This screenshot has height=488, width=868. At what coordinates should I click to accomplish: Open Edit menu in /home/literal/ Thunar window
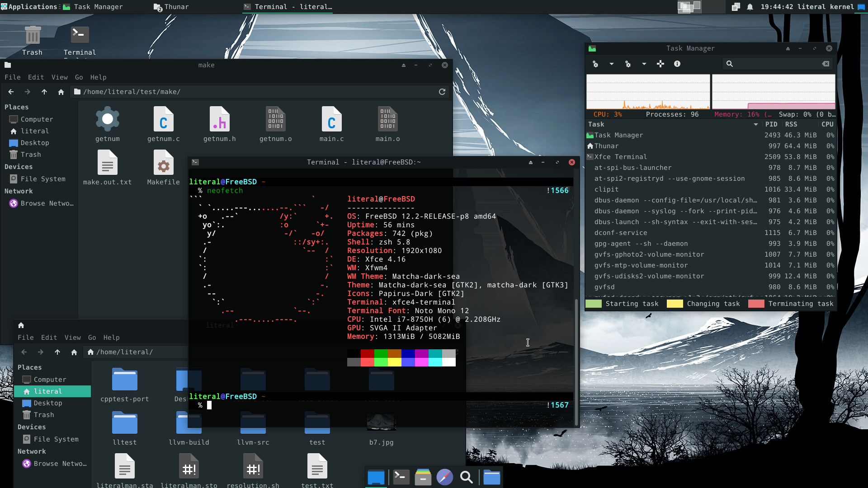49,338
